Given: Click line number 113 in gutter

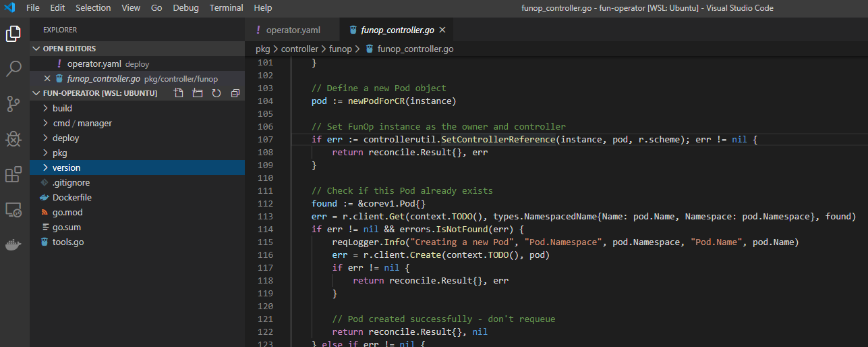Looking at the screenshot, I should [x=265, y=217].
